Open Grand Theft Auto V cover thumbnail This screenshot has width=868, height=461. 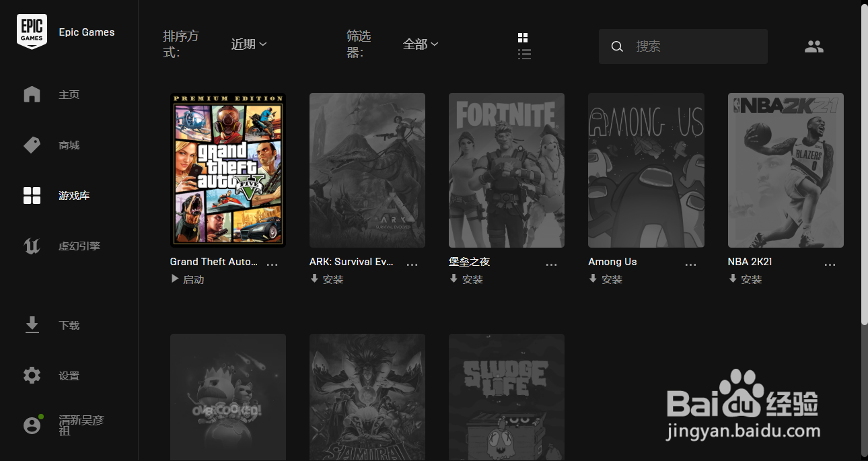(228, 170)
